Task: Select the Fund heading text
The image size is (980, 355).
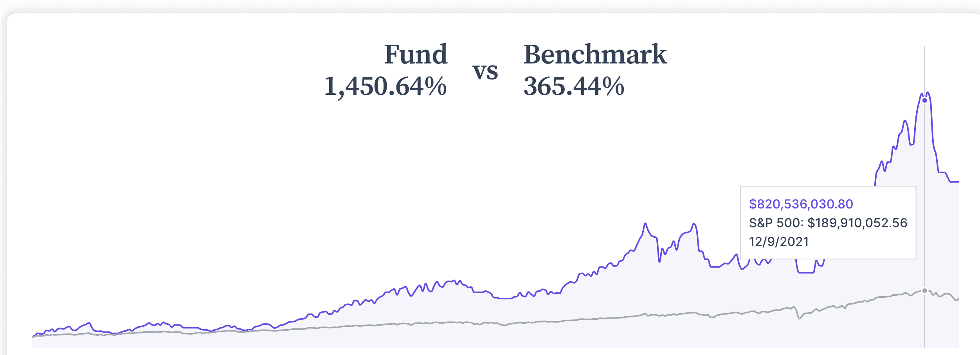Action: tap(416, 54)
